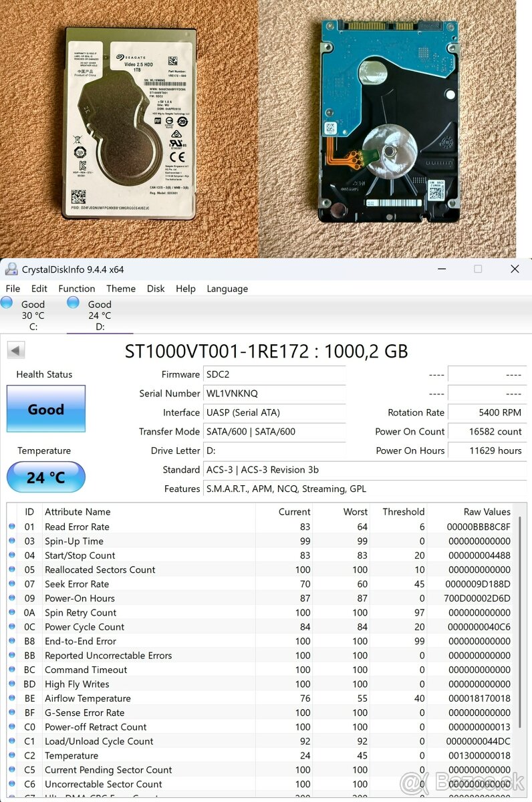Click the High Fly Writes status dot
The width and height of the screenshot is (532, 802).
coord(12,684)
